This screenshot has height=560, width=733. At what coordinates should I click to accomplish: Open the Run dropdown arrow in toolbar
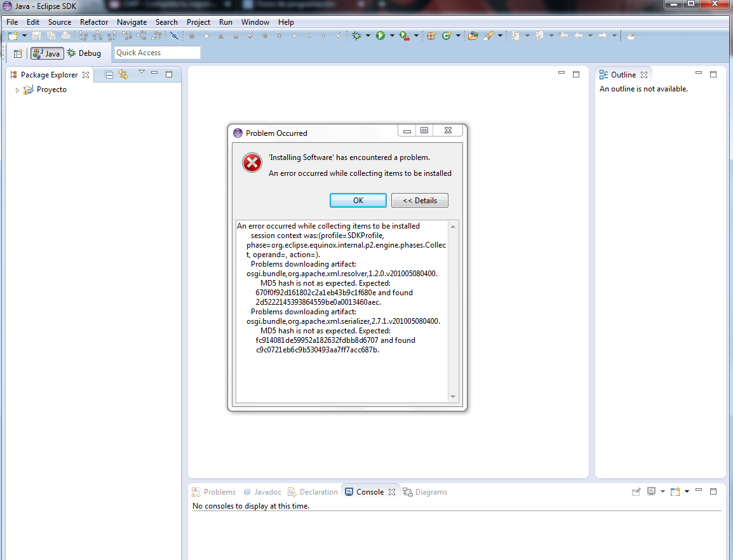pyautogui.click(x=392, y=36)
